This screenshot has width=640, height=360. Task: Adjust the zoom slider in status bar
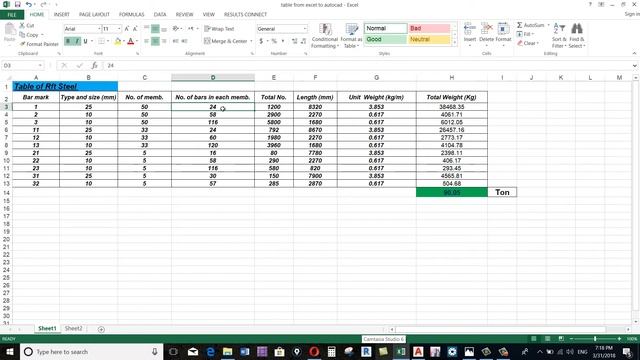595,339
